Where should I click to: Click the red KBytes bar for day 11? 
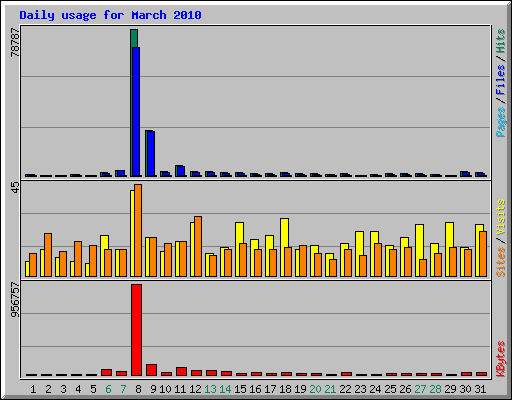[x=181, y=371]
